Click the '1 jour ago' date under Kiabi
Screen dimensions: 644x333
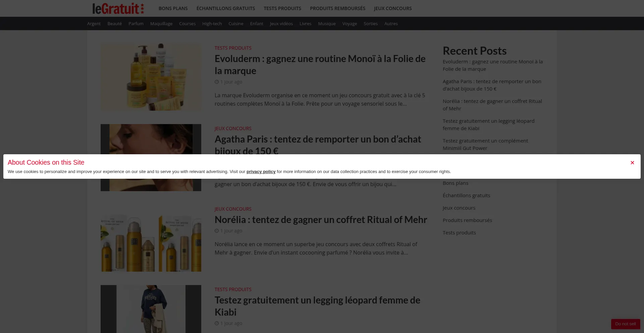pos(231,323)
